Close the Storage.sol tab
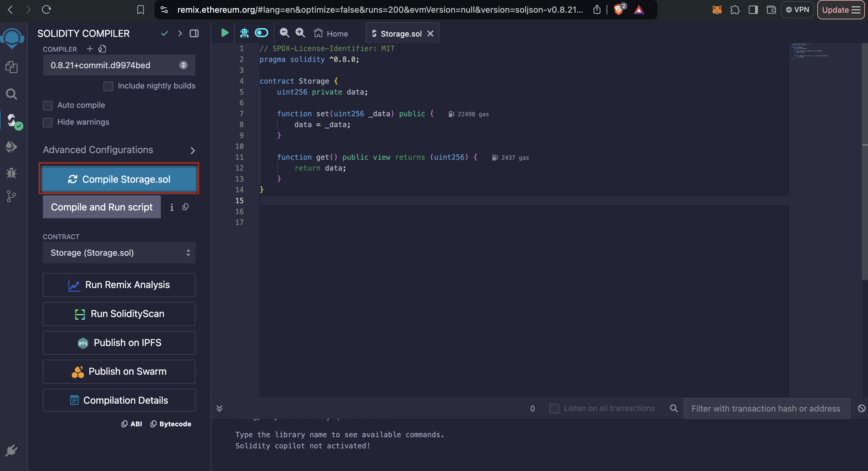Viewport: 868px width, 471px height. (430, 34)
